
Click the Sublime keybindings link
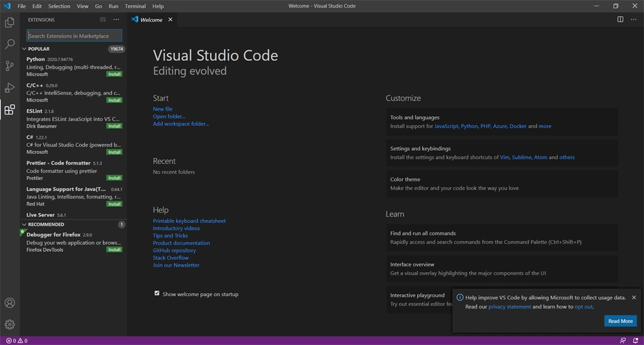tap(521, 157)
